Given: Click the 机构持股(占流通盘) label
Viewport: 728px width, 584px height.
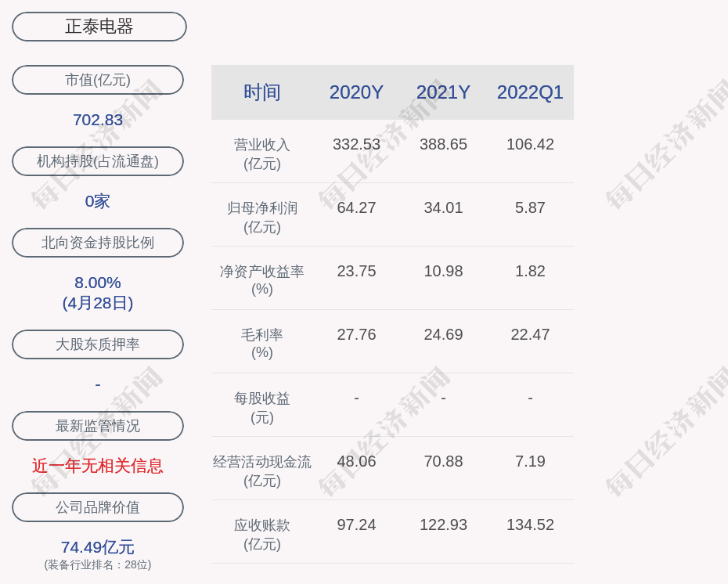Looking at the screenshot, I should click(98, 161).
